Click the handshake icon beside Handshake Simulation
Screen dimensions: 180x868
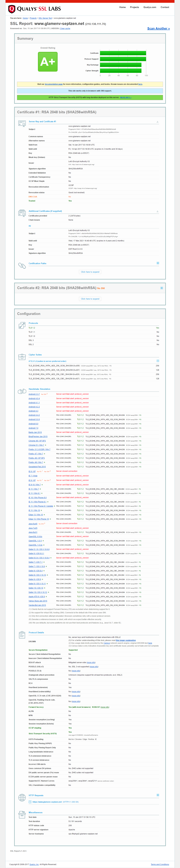click(x=22, y=391)
